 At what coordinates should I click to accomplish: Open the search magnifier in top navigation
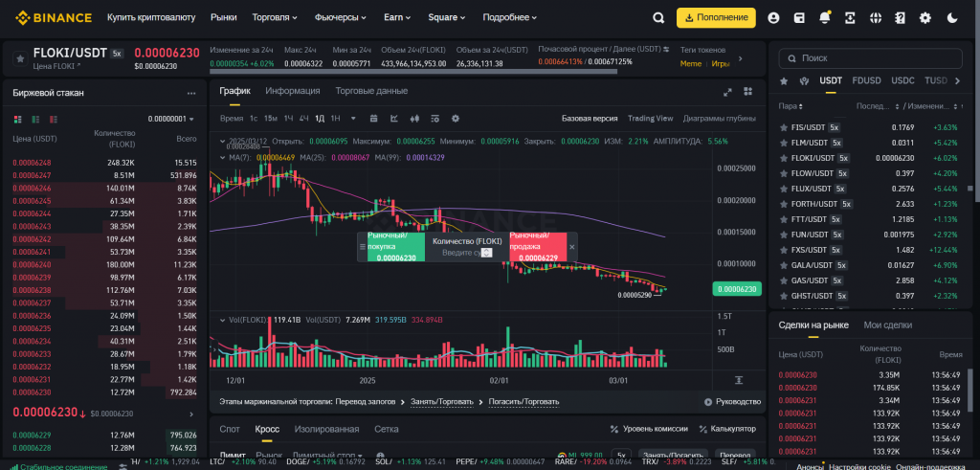pyautogui.click(x=658, y=18)
